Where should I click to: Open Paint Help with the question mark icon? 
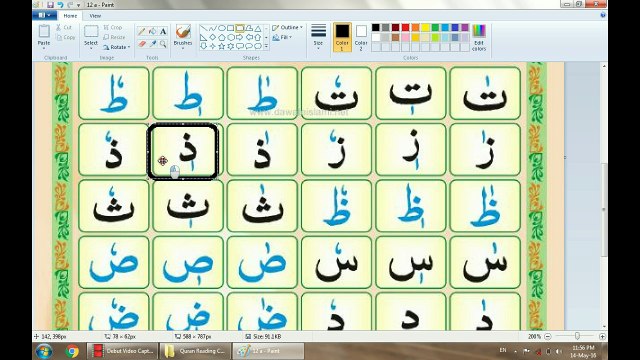(603, 15)
